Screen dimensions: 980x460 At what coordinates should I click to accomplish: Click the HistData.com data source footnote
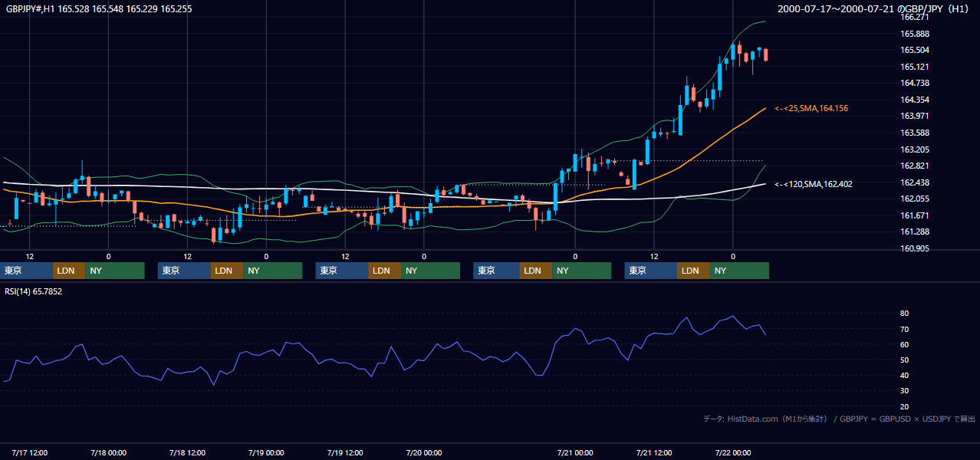840,419
